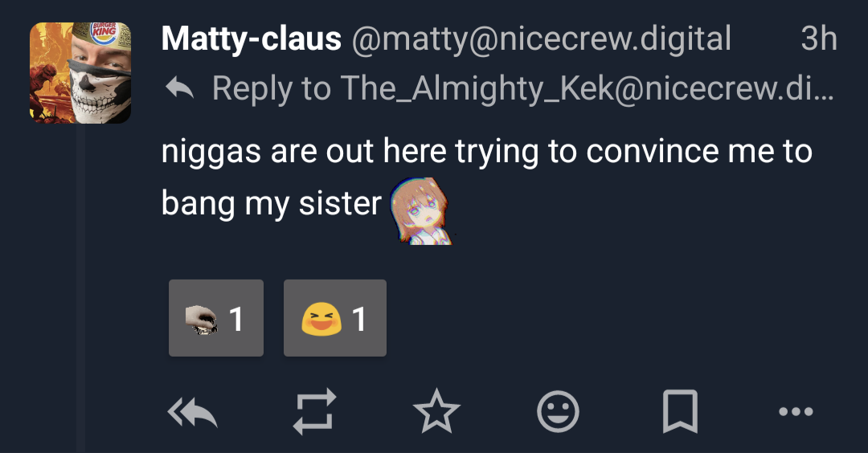This screenshot has height=453, width=868.
Task: Bookmark this post
Action: pyautogui.click(x=679, y=413)
